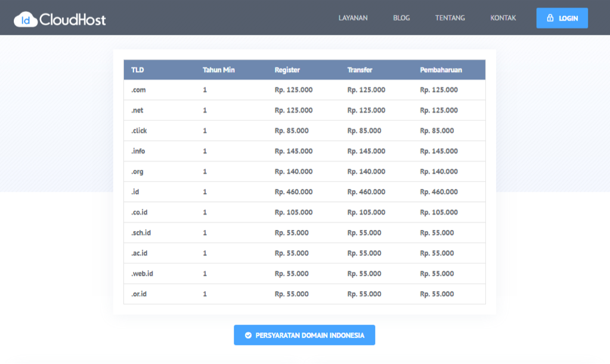Click the Rp. 460.000 register price for .id

(292, 192)
